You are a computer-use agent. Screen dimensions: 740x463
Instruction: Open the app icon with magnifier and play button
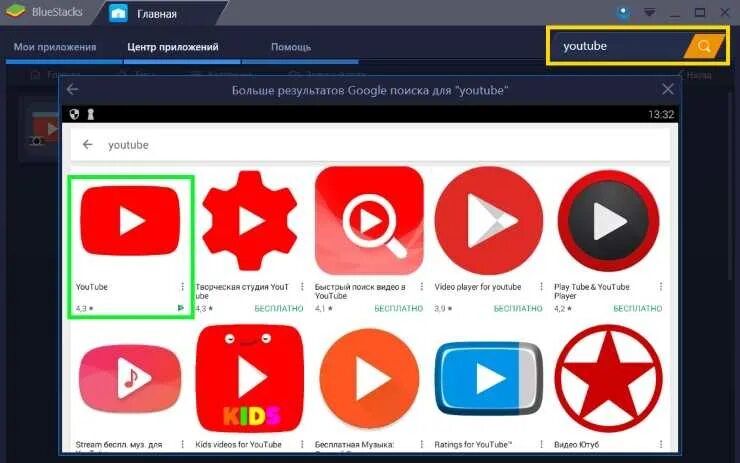coord(369,220)
